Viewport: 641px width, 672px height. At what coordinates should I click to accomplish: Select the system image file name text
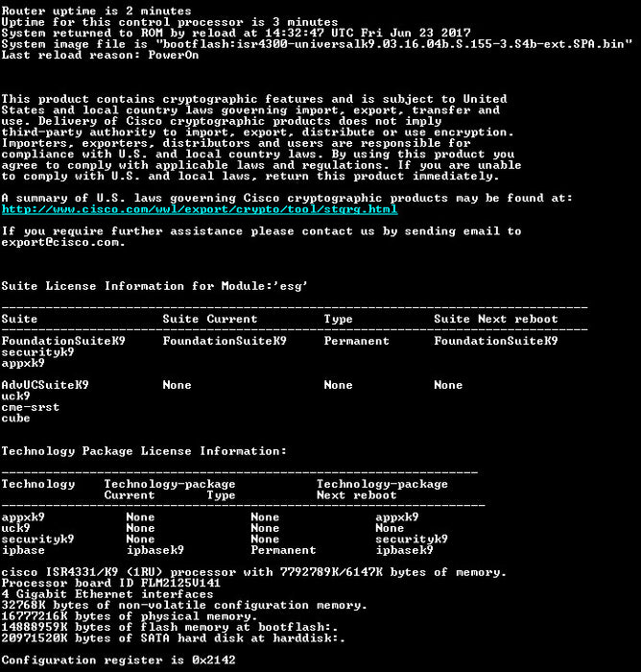pos(393,44)
